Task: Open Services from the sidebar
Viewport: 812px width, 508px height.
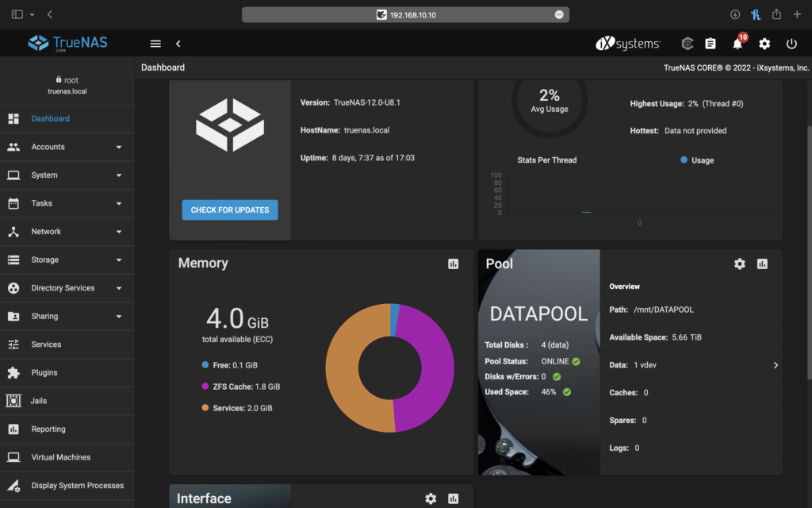Action: tap(67, 344)
